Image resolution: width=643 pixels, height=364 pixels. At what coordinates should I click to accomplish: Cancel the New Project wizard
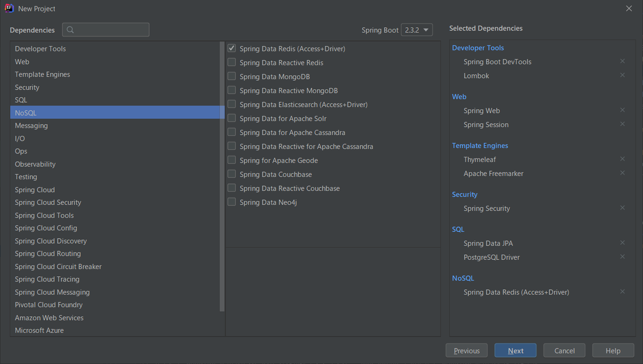tap(564, 351)
